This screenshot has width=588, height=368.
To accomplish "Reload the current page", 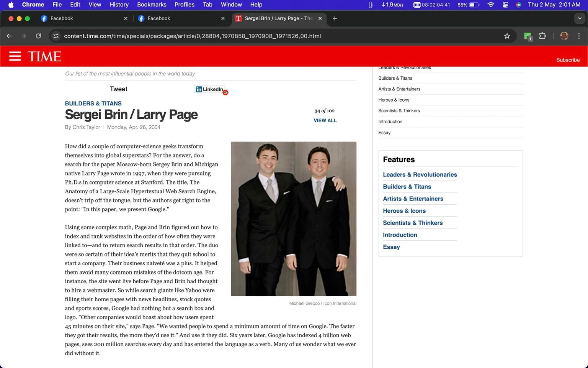I will (x=38, y=36).
